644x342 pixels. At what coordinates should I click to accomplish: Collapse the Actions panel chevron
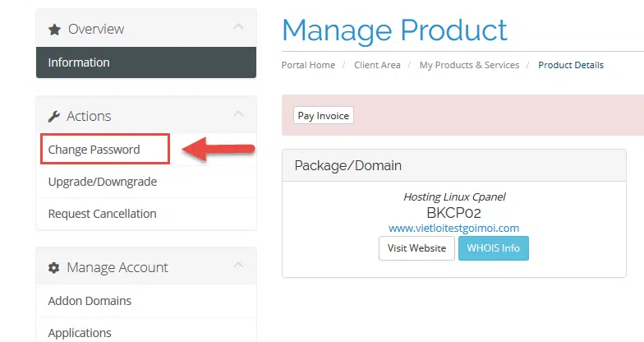click(x=238, y=113)
